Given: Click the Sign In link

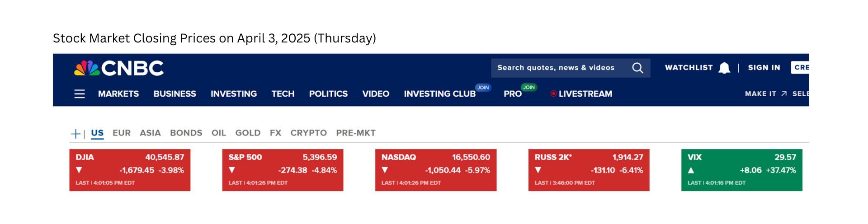Looking at the screenshot, I should click(764, 67).
